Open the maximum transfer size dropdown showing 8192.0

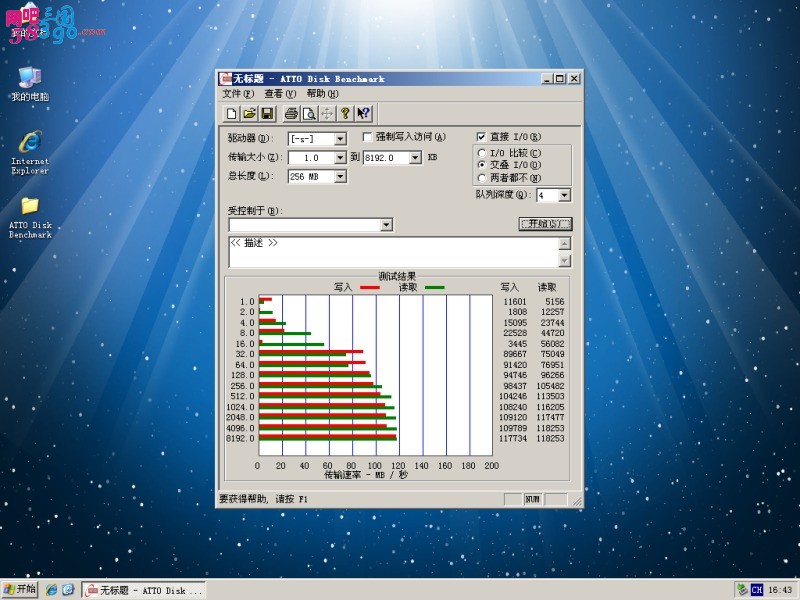[415, 158]
